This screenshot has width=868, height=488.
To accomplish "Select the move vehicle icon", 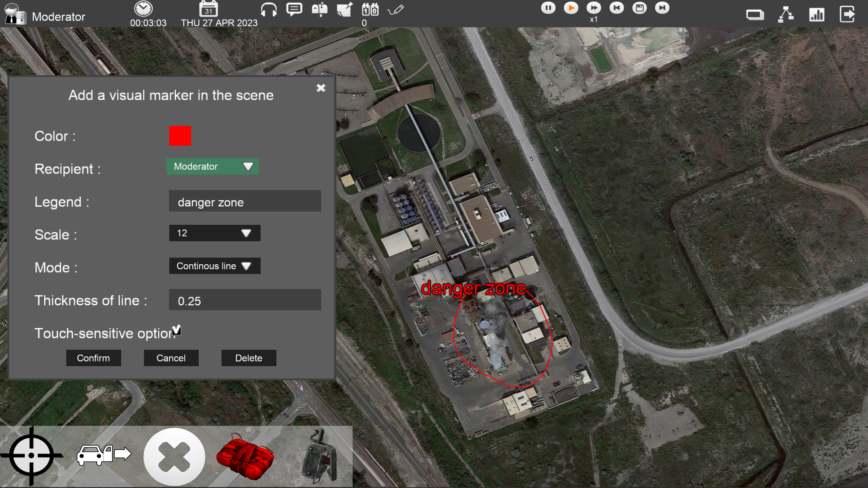I will pos(104,454).
